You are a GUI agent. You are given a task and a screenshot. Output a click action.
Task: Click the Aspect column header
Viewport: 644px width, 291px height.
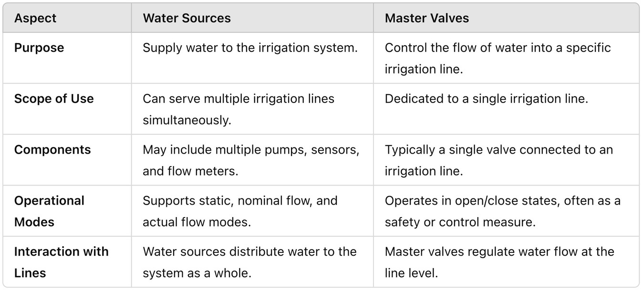click(x=35, y=18)
